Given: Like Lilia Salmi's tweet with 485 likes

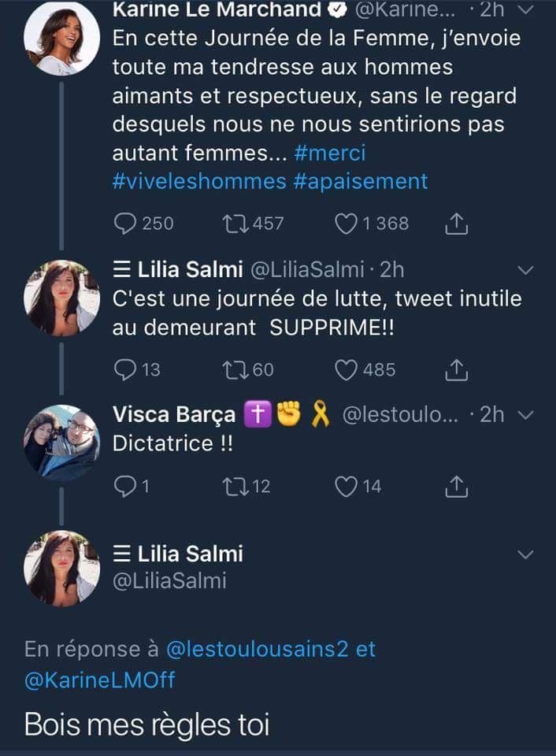Looking at the screenshot, I should pos(347,369).
